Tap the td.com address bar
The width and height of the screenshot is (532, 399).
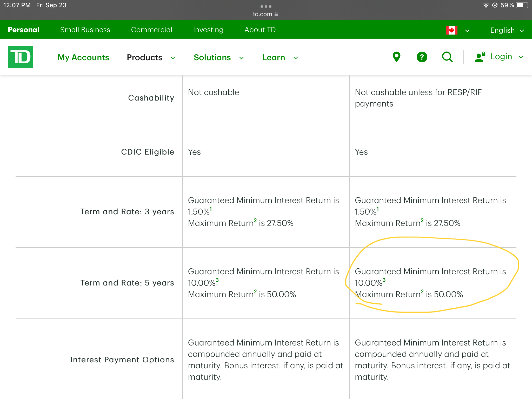click(265, 14)
